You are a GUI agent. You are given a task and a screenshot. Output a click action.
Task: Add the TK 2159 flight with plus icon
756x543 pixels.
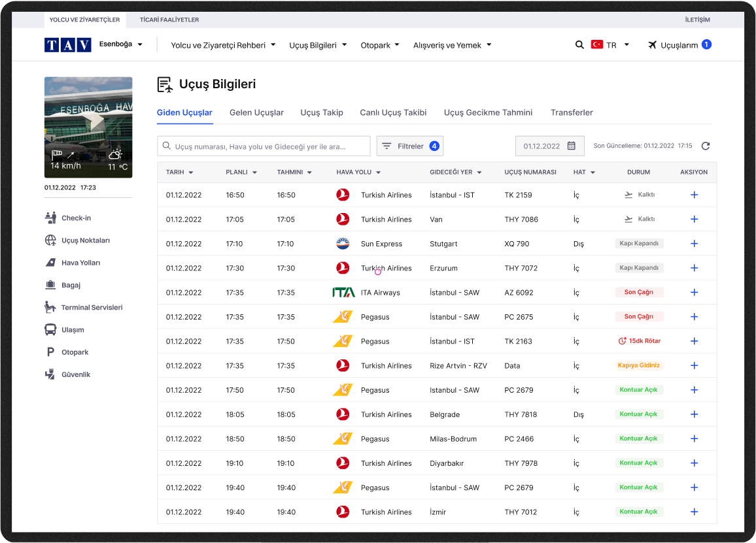pyautogui.click(x=694, y=195)
